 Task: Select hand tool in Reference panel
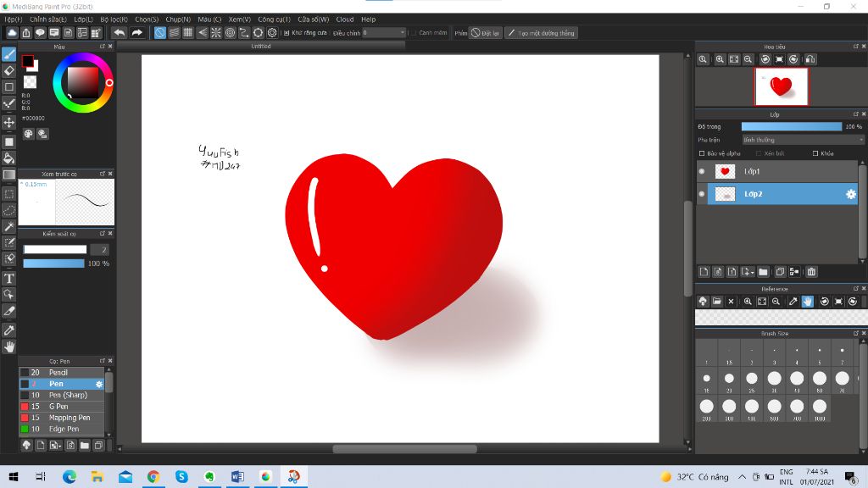pos(808,301)
